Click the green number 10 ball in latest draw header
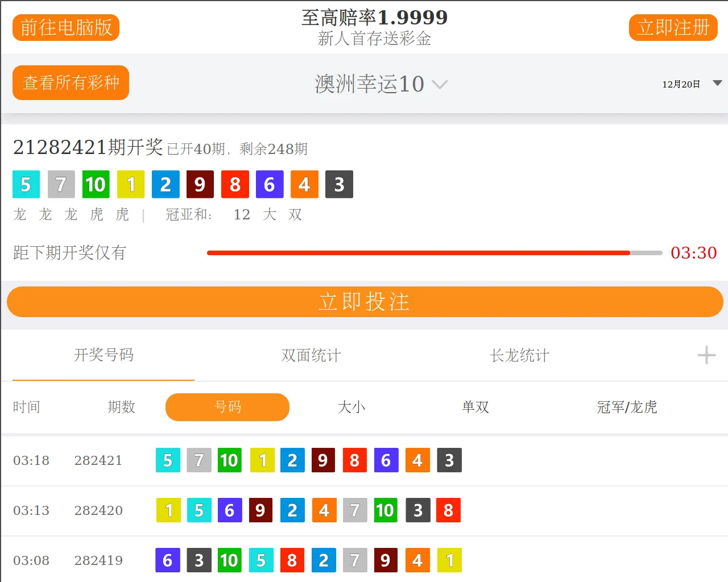Viewport: 728px width, 582px height. [96, 185]
